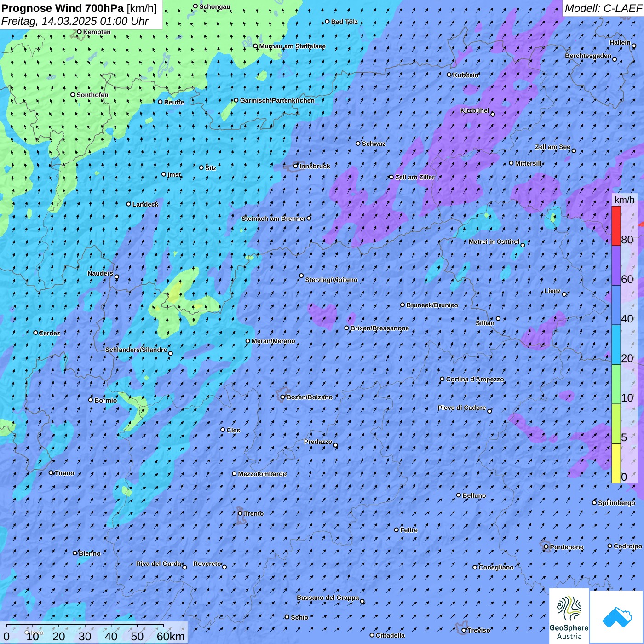Click the Steinach am Brenner city label

click(x=273, y=218)
